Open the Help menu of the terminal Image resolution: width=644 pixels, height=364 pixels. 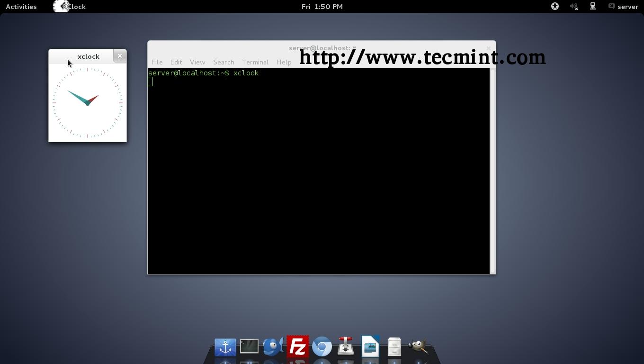point(283,62)
